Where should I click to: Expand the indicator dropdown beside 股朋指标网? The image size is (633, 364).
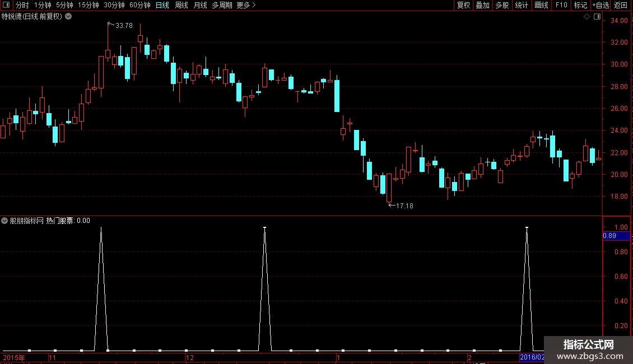tap(4, 221)
